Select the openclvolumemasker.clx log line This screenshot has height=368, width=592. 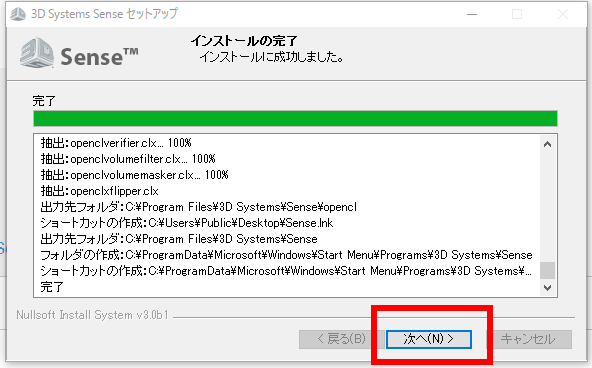(x=134, y=175)
